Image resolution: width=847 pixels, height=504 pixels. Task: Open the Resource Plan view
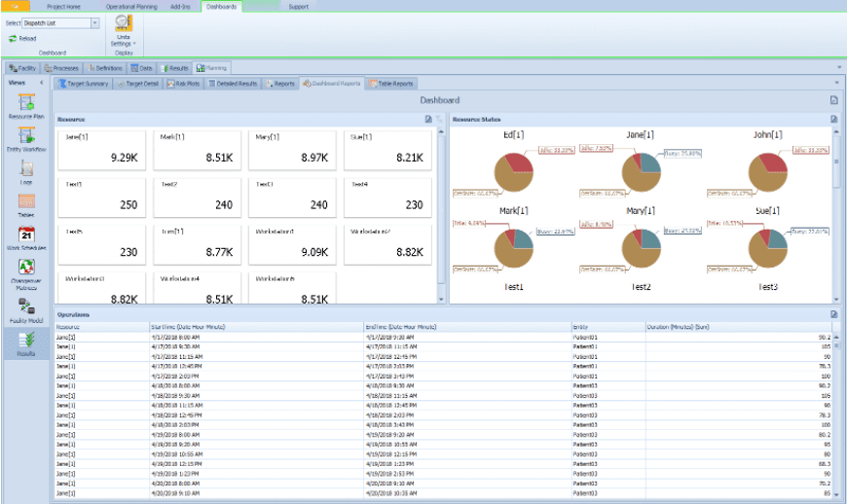26,104
